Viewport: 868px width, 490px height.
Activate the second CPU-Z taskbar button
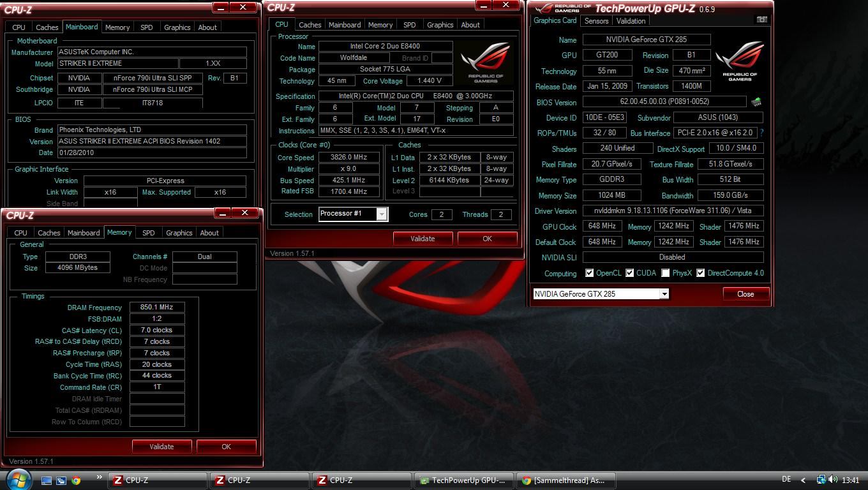click(259, 480)
